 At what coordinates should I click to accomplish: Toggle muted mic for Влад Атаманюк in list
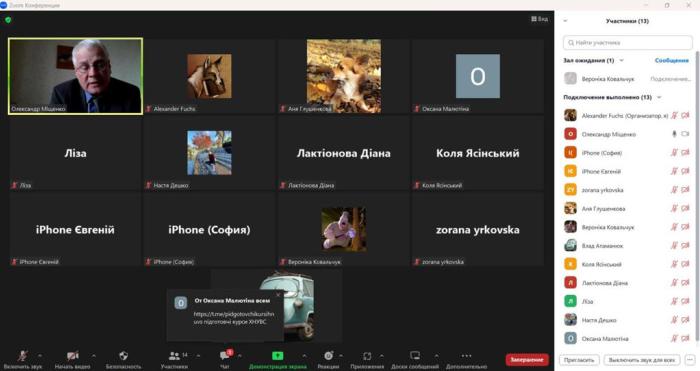click(675, 245)
